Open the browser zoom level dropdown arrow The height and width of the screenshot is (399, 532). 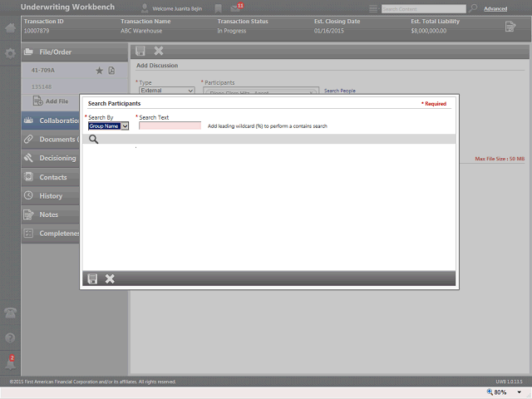[519, 392]
